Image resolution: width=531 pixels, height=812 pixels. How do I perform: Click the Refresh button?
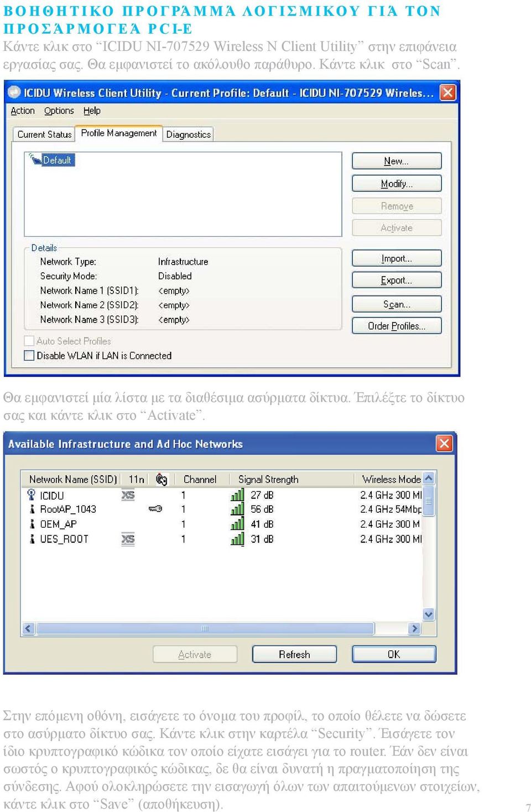pyautogui.click(x=294, y=654)
